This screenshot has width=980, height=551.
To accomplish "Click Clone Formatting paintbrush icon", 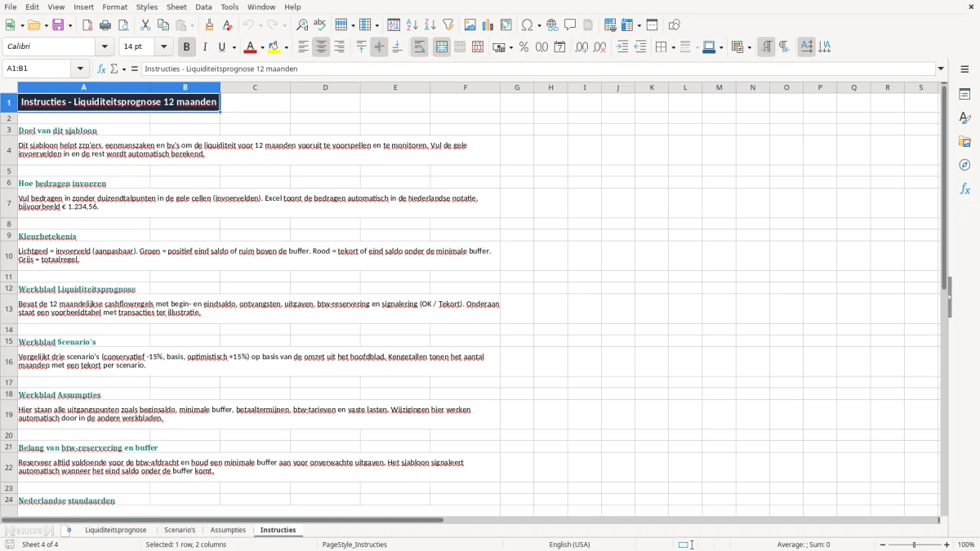I will click(210, 25).
